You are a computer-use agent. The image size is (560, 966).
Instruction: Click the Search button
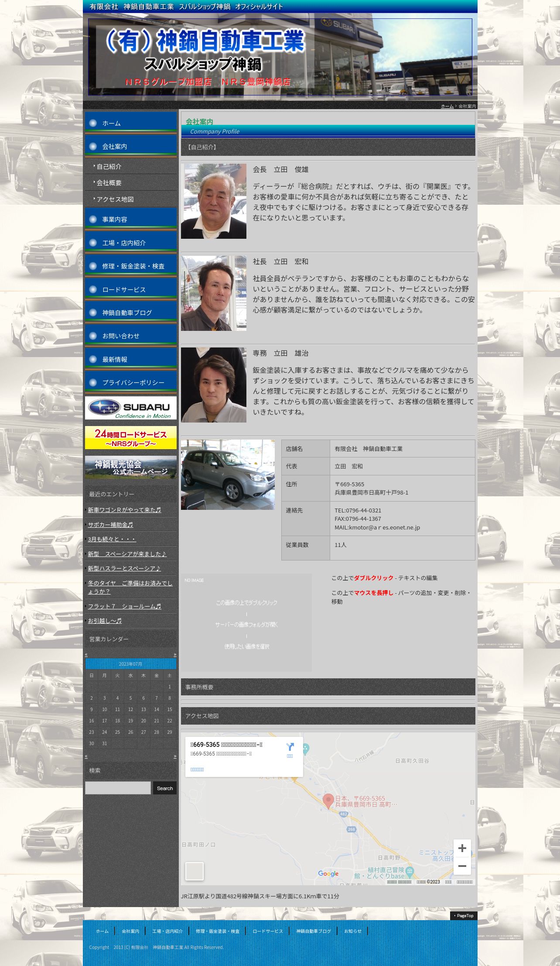point(165,788)
